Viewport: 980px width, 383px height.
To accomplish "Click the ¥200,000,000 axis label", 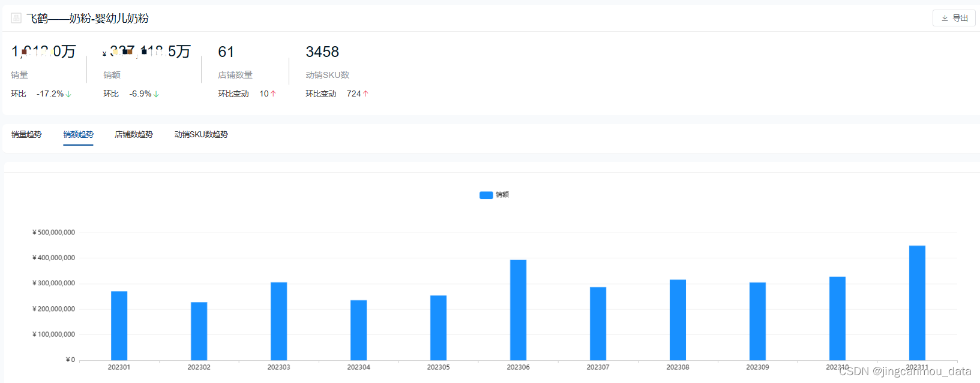I will (x=54, y=309).
